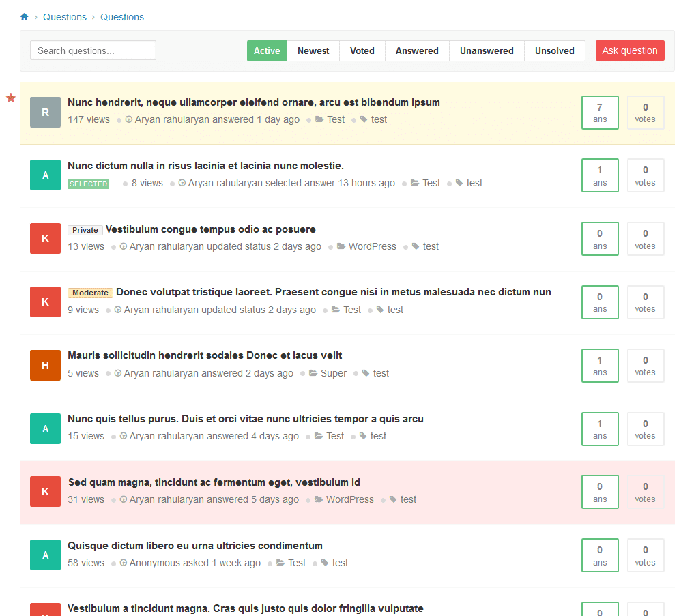
Task: Filter by Answered questions
Action: (417, 50)
